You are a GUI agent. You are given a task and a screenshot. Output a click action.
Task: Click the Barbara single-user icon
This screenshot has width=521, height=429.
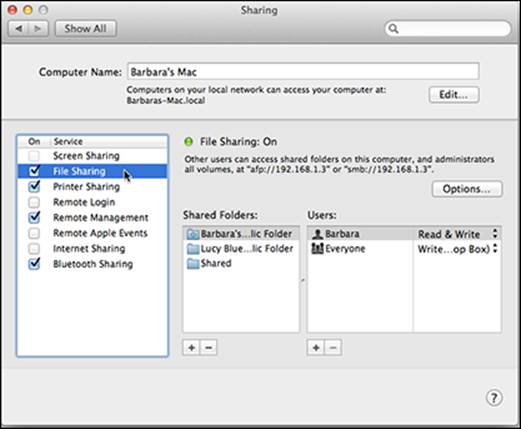tap(317, 234)
